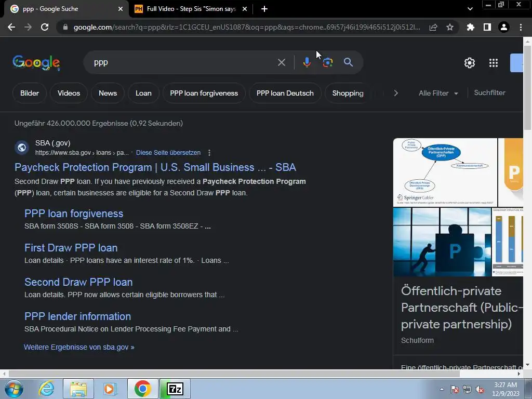This screenshot has width=532, height=399.
Task: Select the Shopping filter chip
Action: pos(348,93)
